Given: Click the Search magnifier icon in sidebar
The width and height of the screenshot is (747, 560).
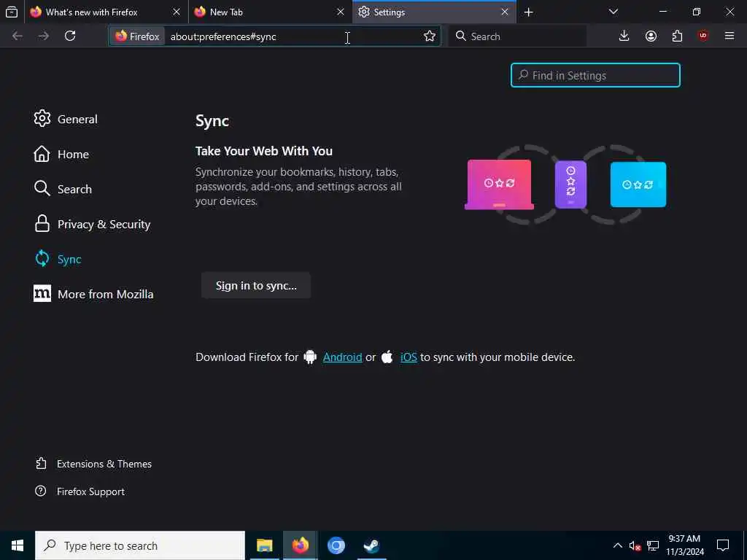Looking at the screenshot, I should pos(42,188).
